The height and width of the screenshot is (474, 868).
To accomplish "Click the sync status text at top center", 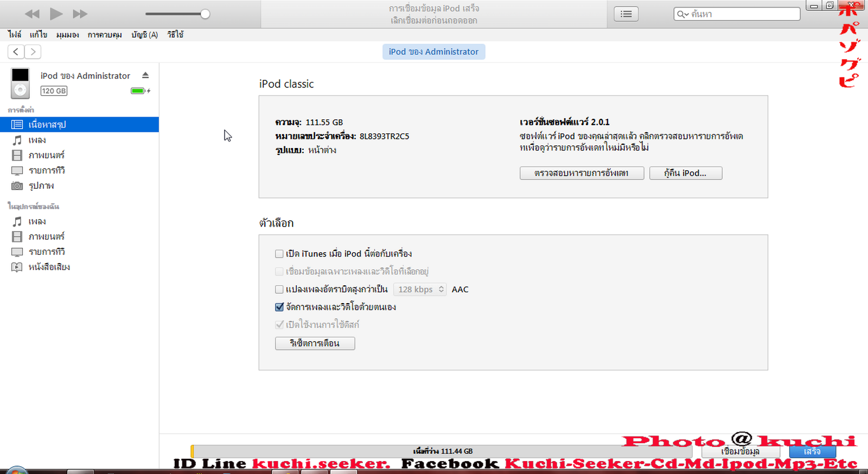I will tap(434, 15).
